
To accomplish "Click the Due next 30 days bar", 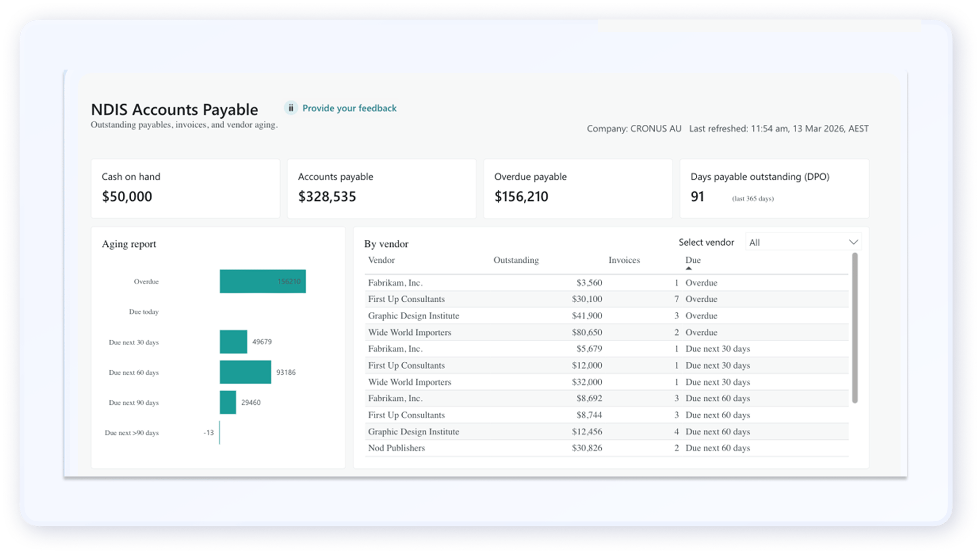I will [233, 342].
